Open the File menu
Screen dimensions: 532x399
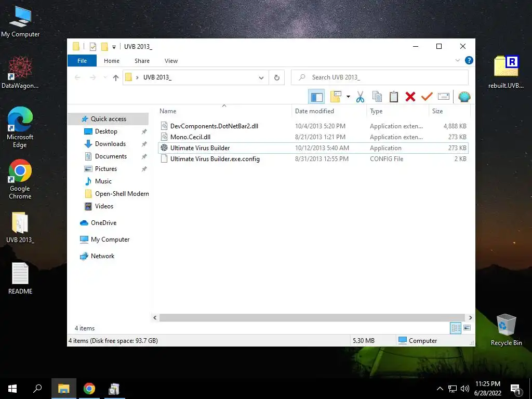coord(82,61)
